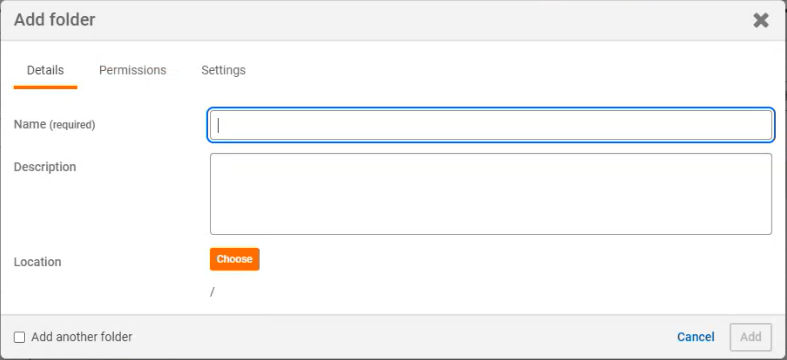Click the (required) hint next to Name
This screenshot has height=360, width=787.
[x=72, y=125]
